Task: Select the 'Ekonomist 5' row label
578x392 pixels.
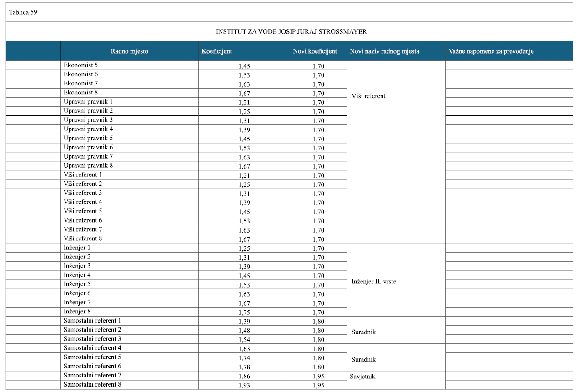Action: coord(80,65)
